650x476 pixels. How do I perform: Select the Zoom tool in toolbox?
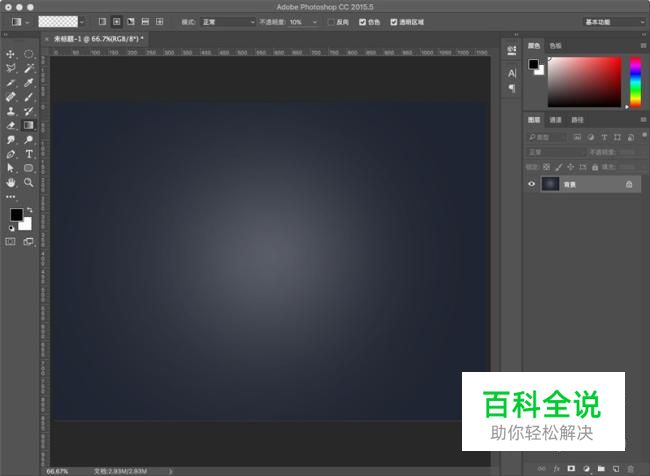(x=29, y=183)
